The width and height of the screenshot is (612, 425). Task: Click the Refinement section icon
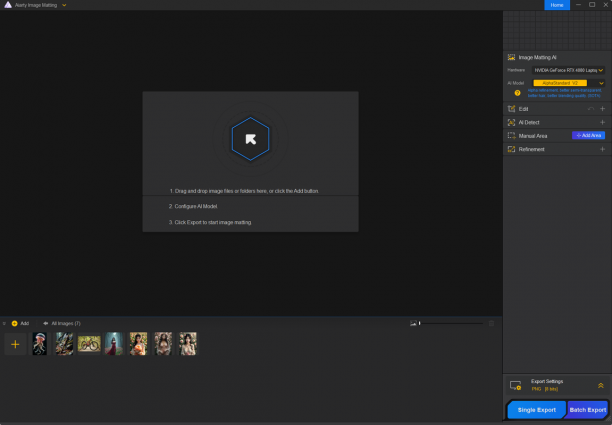pos(511,149)
